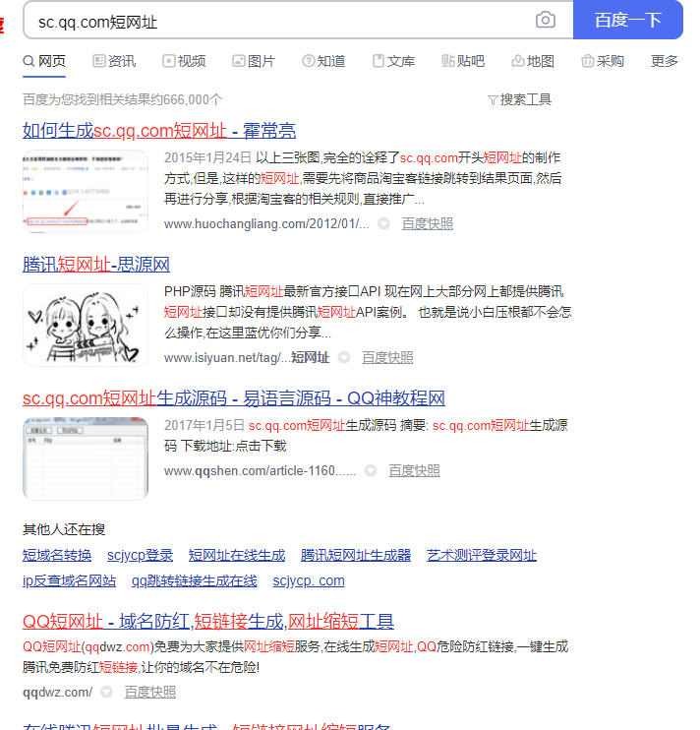Click the thumbnail of the 霍常亮 result
Viewport: 700px width, 730px height.
pos(86,191)
